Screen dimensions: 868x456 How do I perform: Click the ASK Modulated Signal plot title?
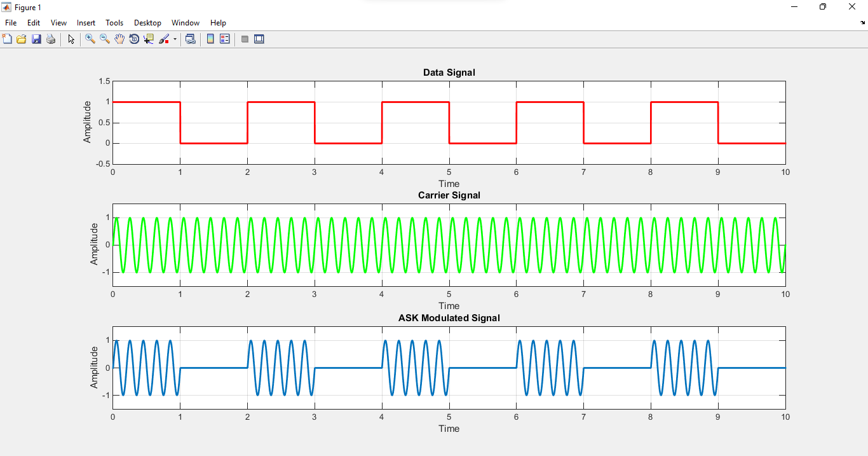[x=449, y=318]
